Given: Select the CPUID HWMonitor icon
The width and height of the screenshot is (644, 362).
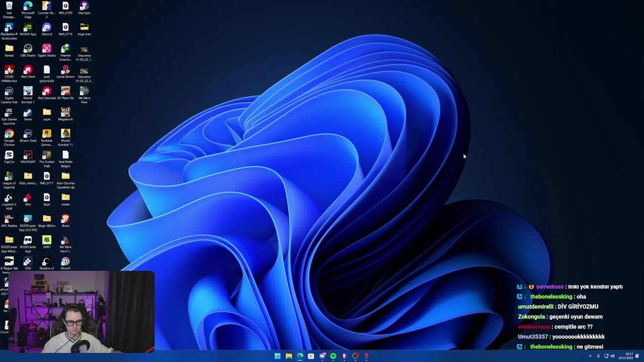Looking at the screenshot, I should pyautogui.click(x=9, y=74).
